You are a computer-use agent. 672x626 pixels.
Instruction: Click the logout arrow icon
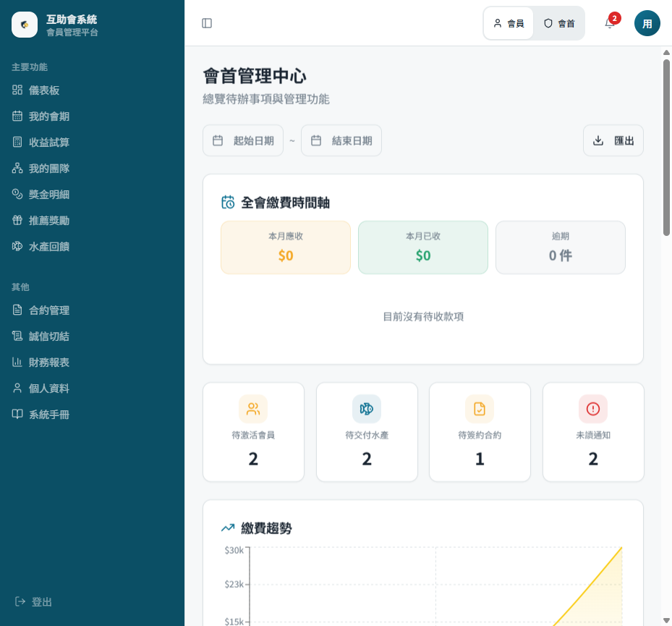pyautogui.click(x=20, y=601)
